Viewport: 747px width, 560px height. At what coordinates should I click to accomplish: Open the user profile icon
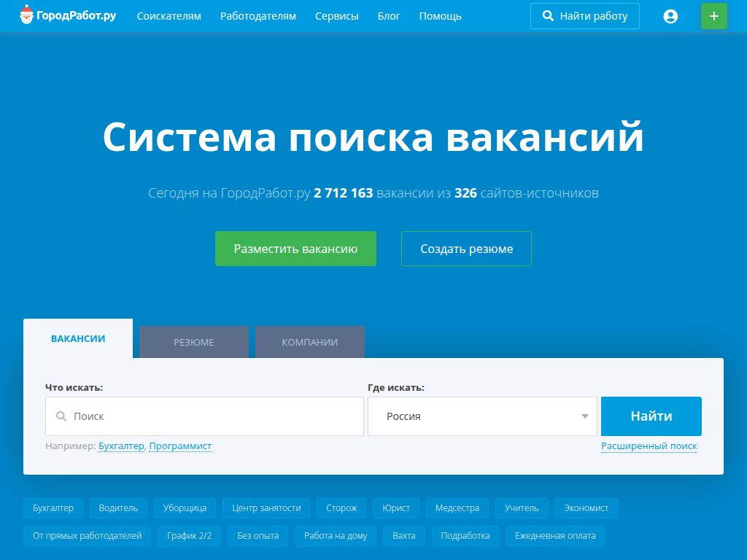tap(670, 15)
